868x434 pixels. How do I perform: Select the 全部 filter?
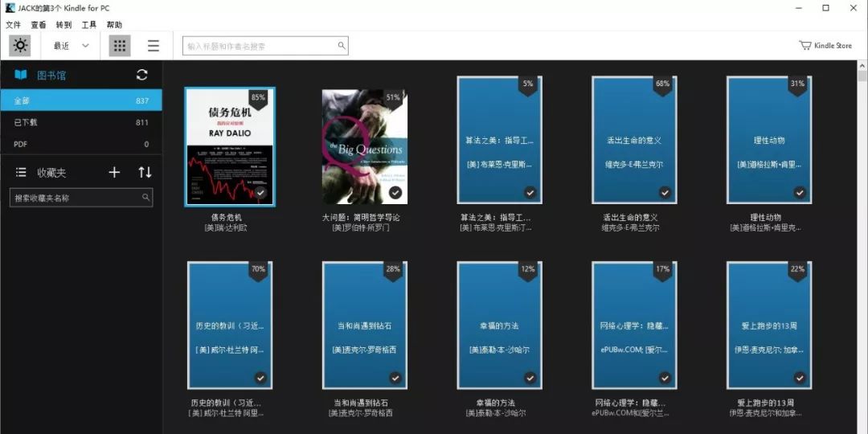(81, 100)
